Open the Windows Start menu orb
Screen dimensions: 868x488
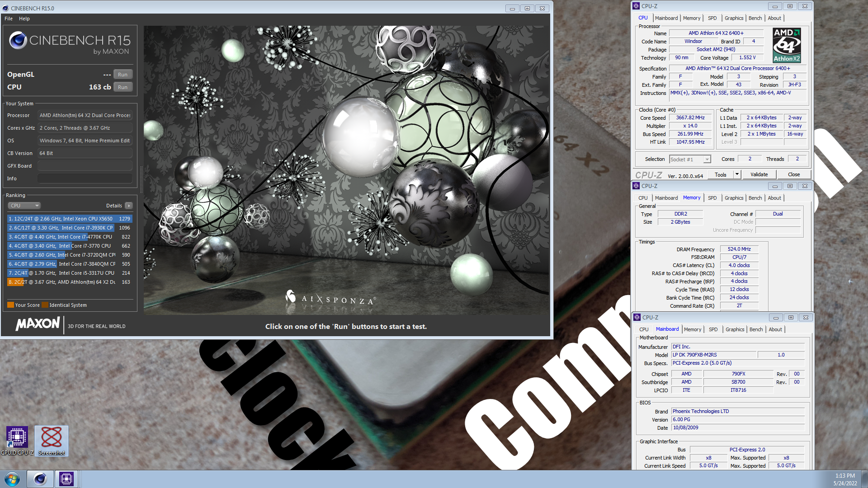click(x=12, y=479)
